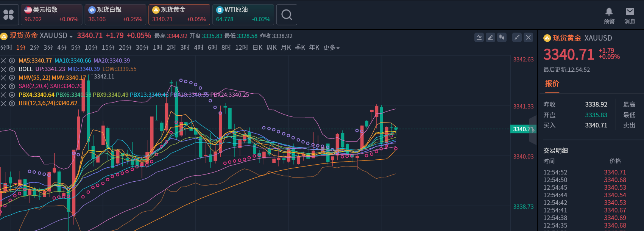Open settings for BBI indicator
644x231 pixels.
(x=12, y=103)
